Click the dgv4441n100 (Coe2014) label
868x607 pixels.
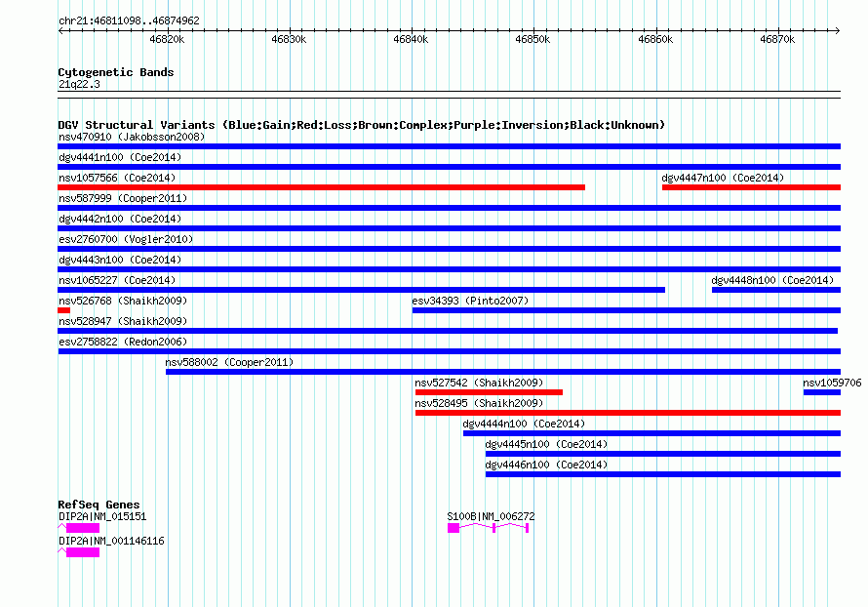(x=120, y=157)
